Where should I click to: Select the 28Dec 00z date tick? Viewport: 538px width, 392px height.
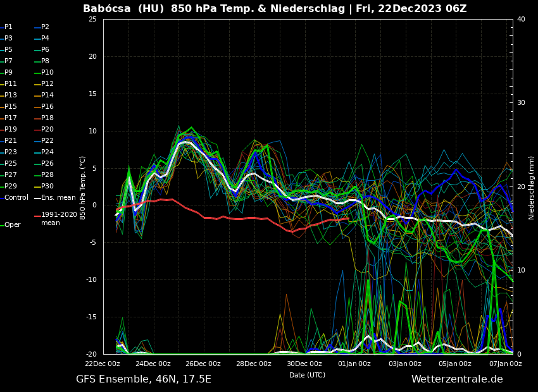coord(254,364)
